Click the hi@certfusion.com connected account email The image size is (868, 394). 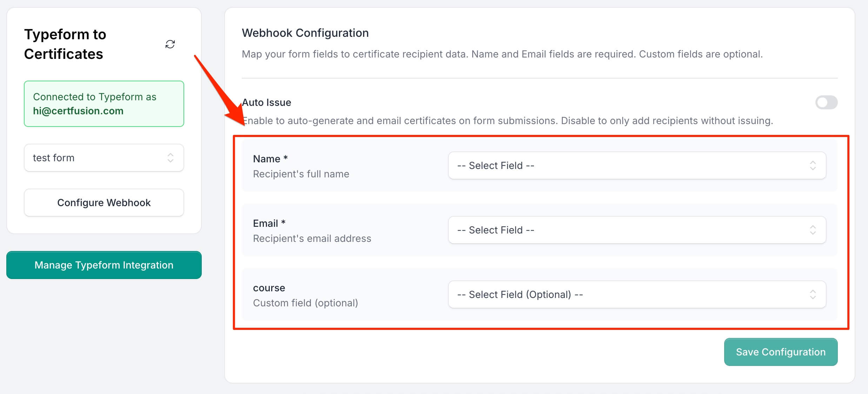point(78,111)
